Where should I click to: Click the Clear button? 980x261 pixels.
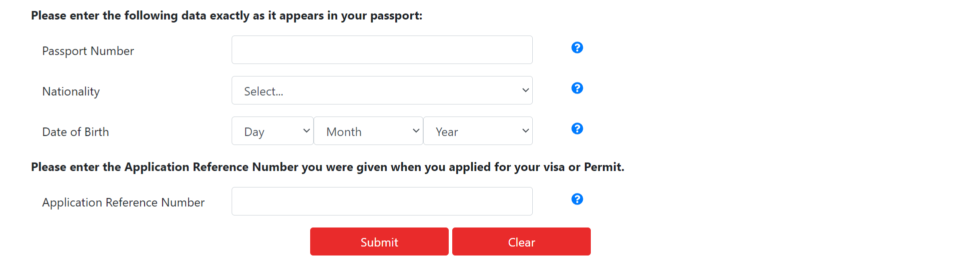click(521, 242)
